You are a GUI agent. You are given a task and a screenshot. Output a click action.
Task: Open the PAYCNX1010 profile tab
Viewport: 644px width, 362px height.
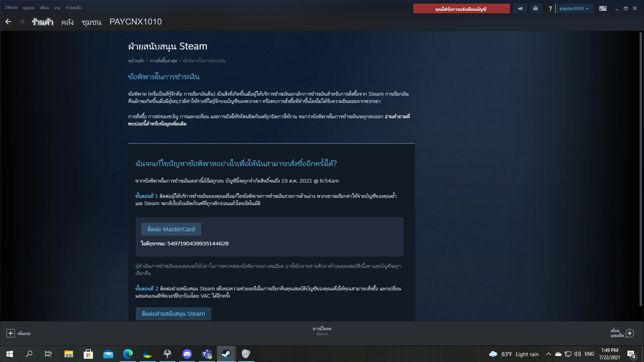pos(136,22)
